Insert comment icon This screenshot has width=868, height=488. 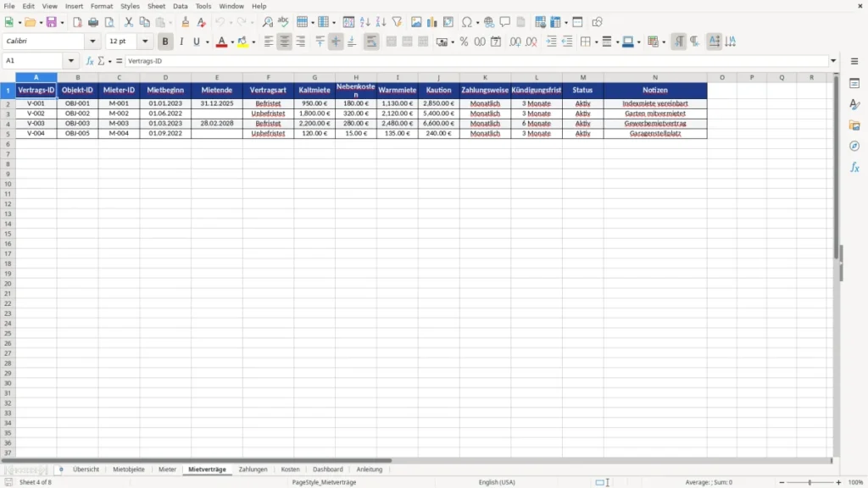pyautogui.click(x=505, y=22)
